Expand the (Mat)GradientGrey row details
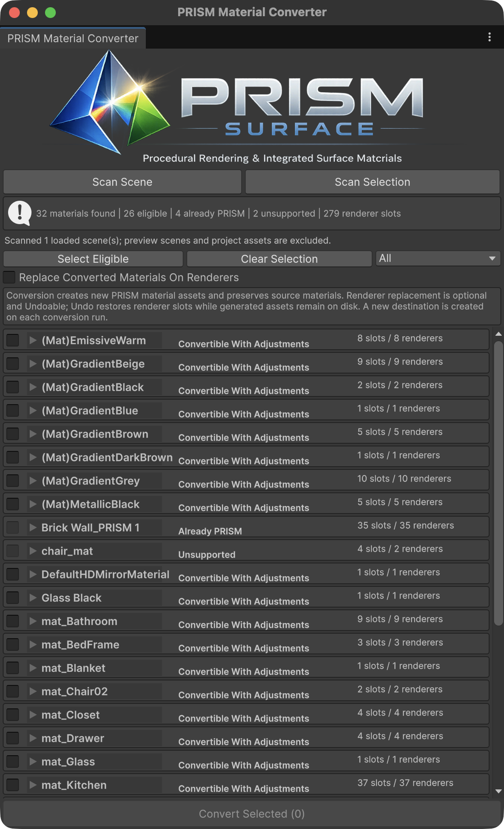This screenshot has width=504, height=829. (33, 481)
